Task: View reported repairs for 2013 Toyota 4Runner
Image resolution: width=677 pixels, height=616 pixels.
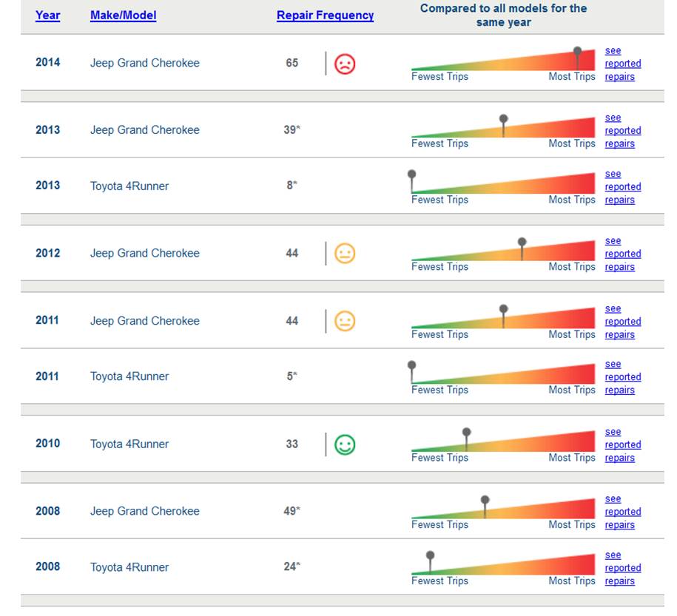Action: 622,186
